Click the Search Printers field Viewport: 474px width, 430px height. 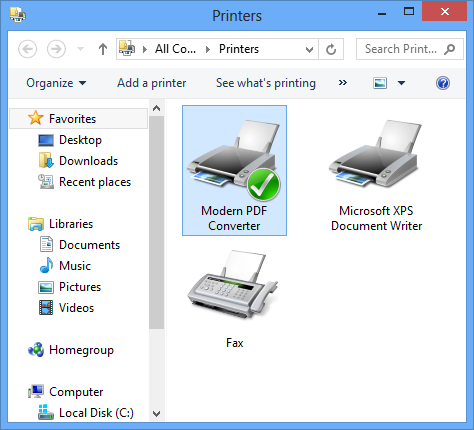pos(410,49)
